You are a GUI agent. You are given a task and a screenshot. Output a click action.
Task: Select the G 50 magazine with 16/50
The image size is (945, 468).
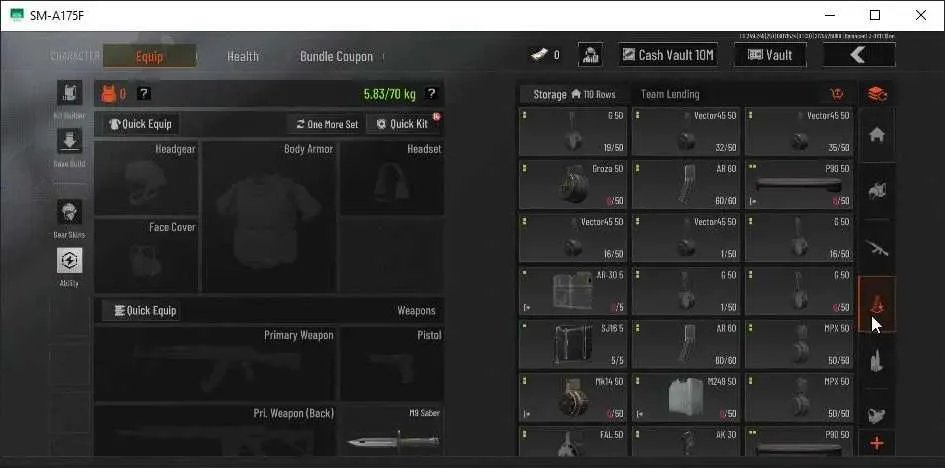[799, 238]
